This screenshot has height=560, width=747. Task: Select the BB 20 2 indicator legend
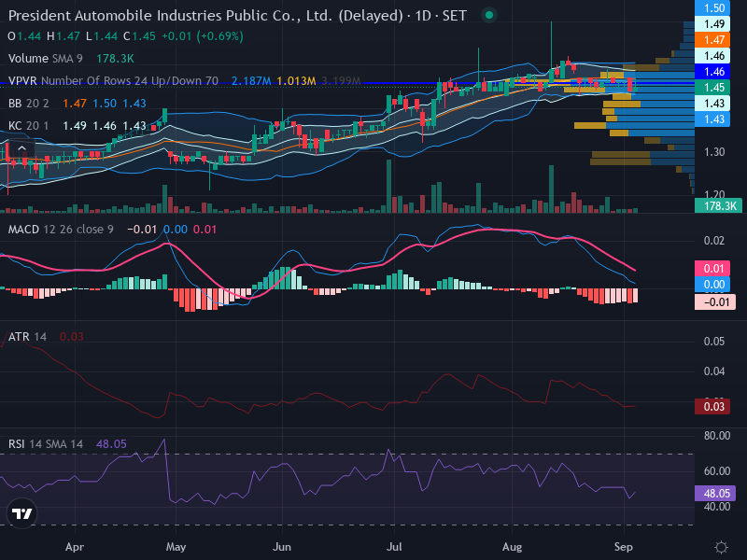point(29,104)
